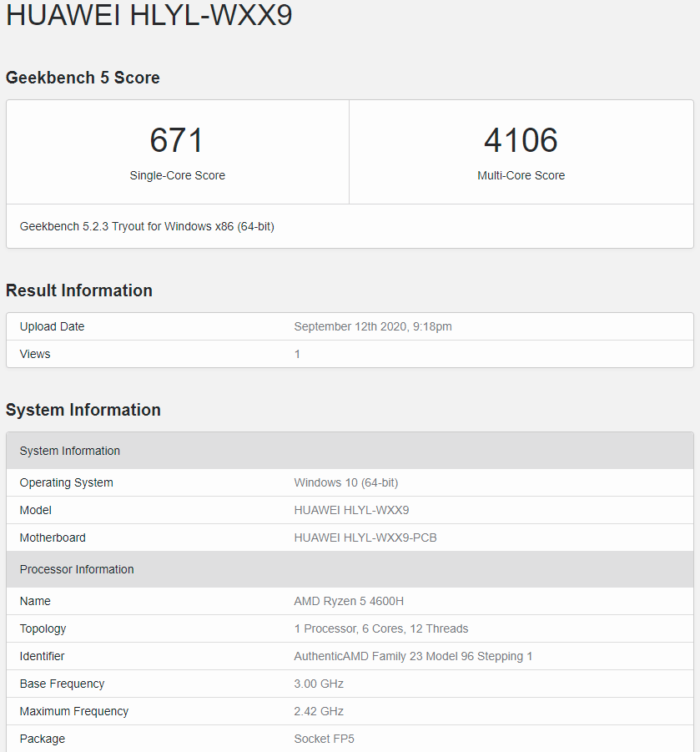Click the 3.00 GHz value
Image resolution: width=700 pixels, height=752 pixels.
pos(319,684)
